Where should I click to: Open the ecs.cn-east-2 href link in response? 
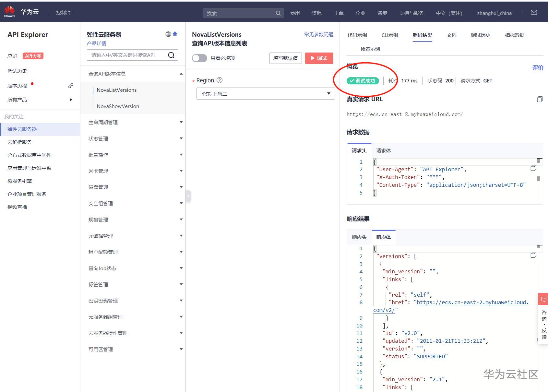tap(472, 302)
